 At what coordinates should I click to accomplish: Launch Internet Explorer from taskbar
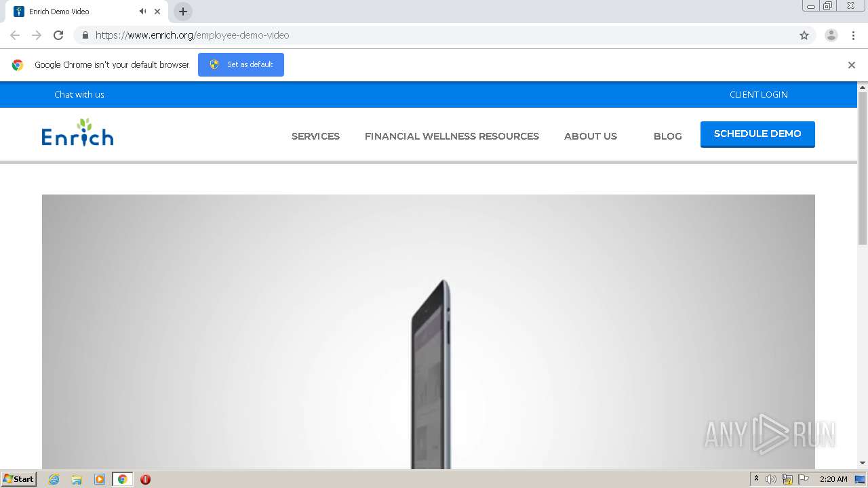tap(54, 479)
